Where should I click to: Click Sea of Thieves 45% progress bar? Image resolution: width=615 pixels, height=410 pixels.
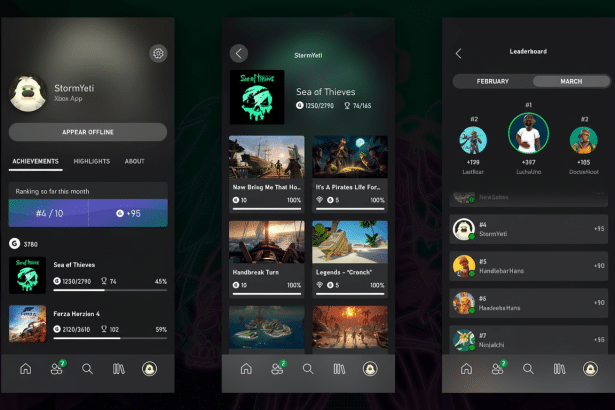point(110,290)
